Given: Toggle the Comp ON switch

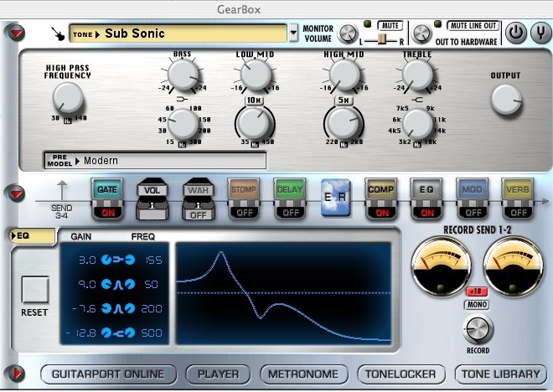Looking at the screenshot, I should click(x=381, y=213).
